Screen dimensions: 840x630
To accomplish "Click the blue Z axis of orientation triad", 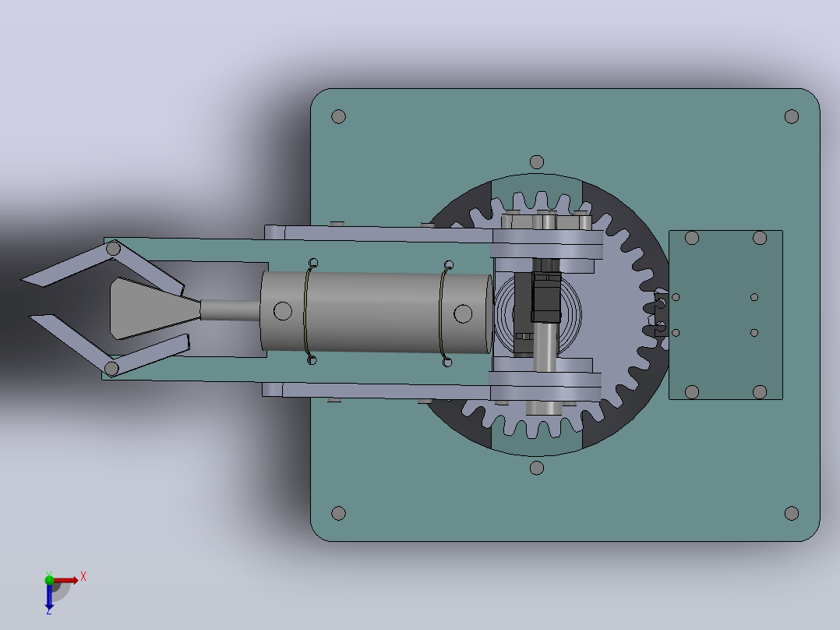I will (x=49, y=596).
